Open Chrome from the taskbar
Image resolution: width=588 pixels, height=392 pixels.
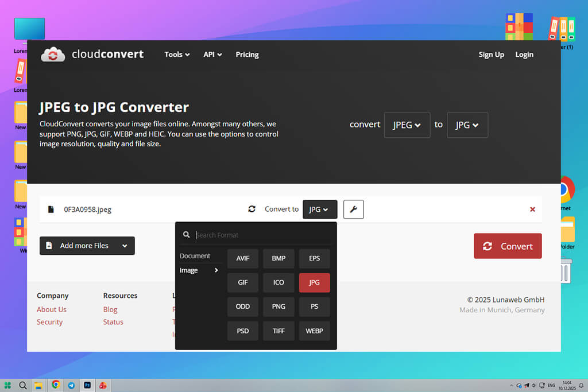(x=56, y=385)
